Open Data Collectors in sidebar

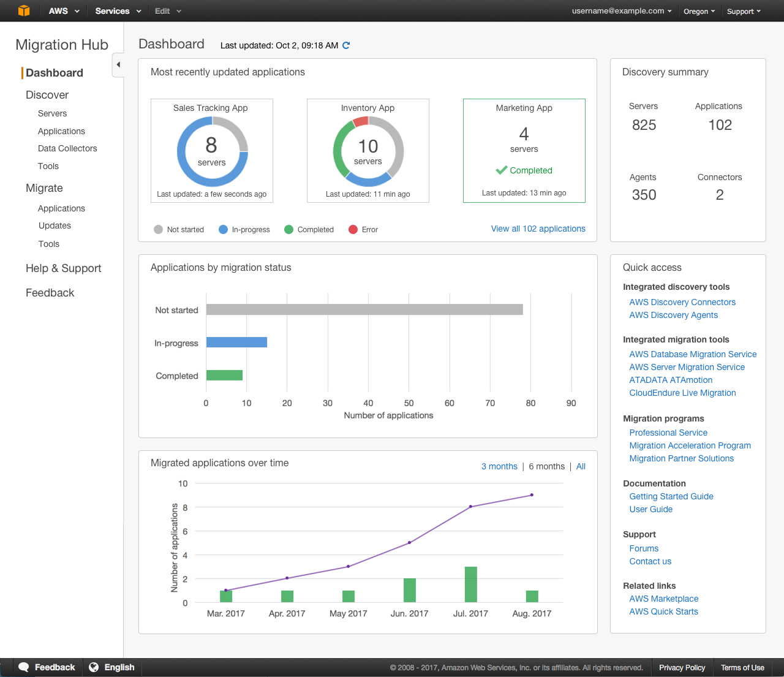[x=67, y=148]
